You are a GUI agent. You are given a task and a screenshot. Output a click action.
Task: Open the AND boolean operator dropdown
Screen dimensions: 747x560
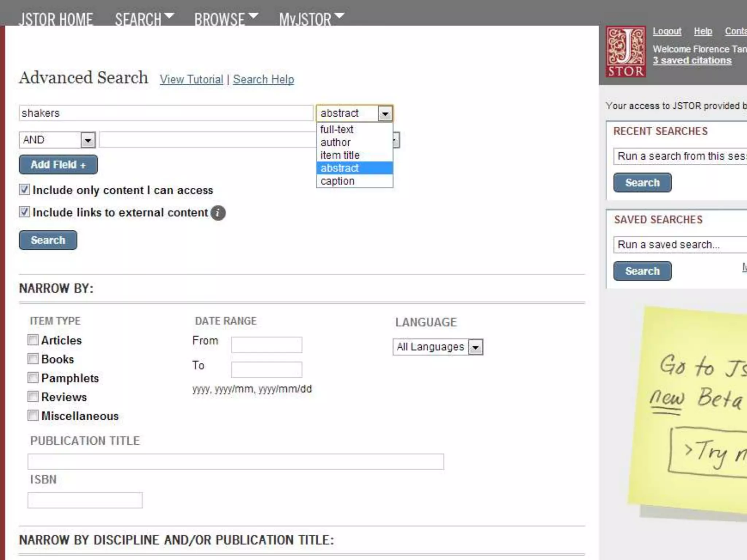click(x=88, y=140)
